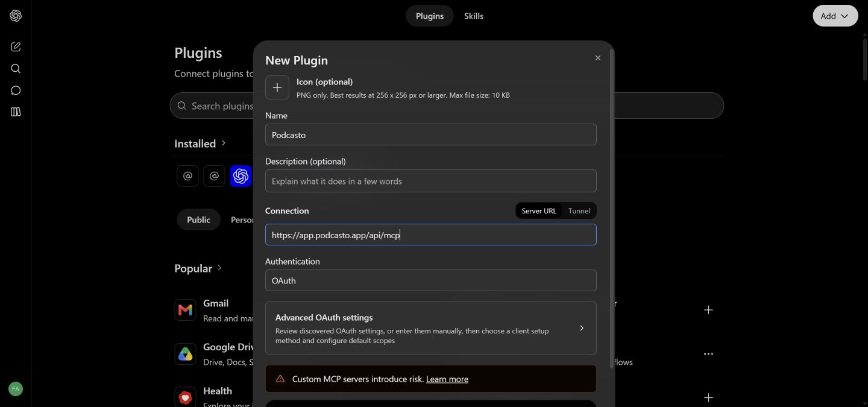Click the server URL input field
The height and width of the screenshot is (407, 868).
click(x=431, y=235)
